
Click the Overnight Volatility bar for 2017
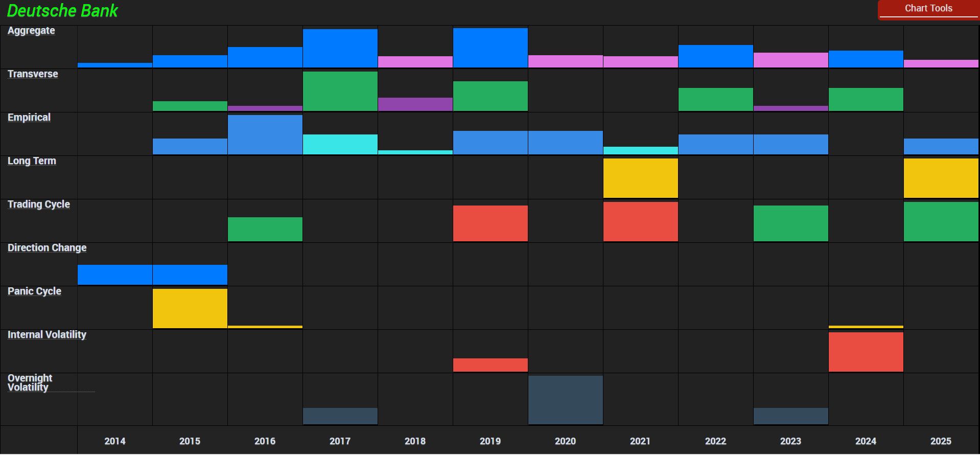(340, 416)
